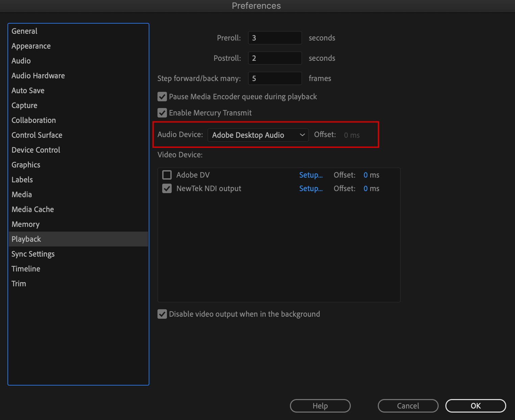The height and width of the screenshot is (420, 515).
Task: Select the Trim preferences section
Action: click(x=19, y=284)
